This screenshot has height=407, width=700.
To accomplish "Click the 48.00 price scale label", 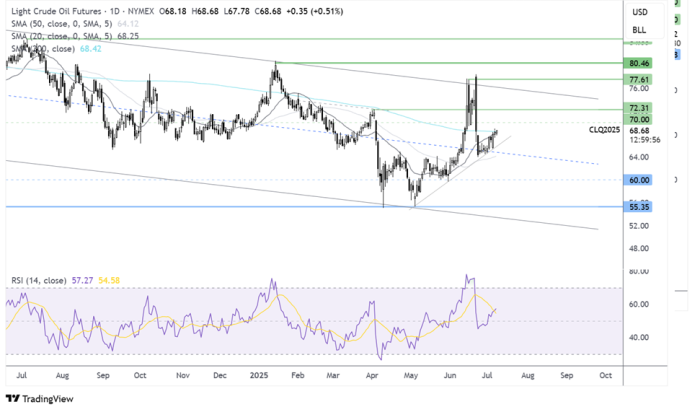I will [x=639, y=249].
